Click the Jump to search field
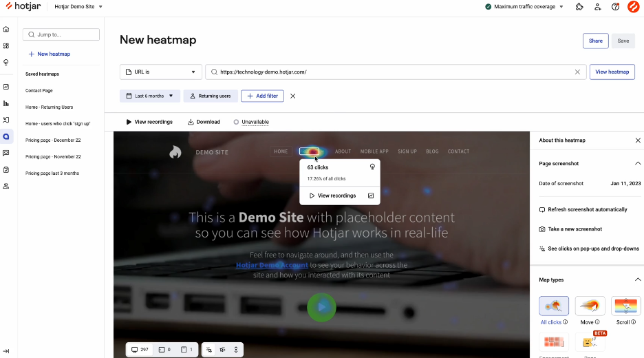The image size is (644, 358). coord(62,34)
